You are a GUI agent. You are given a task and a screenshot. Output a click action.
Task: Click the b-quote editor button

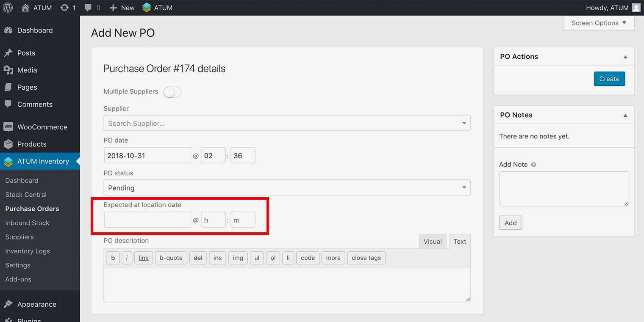click(171, 258)
